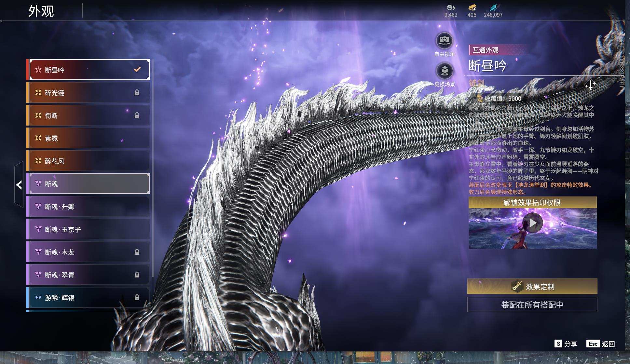
Task: Click the 406 currency amount
Action: point(472,15)
